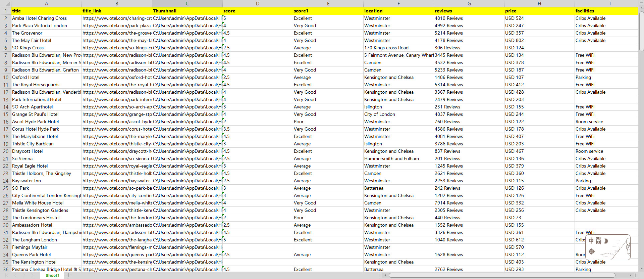Switch to the Sheet1 tab
This screenshot has width=644, height=279.
tap(52, 275)
